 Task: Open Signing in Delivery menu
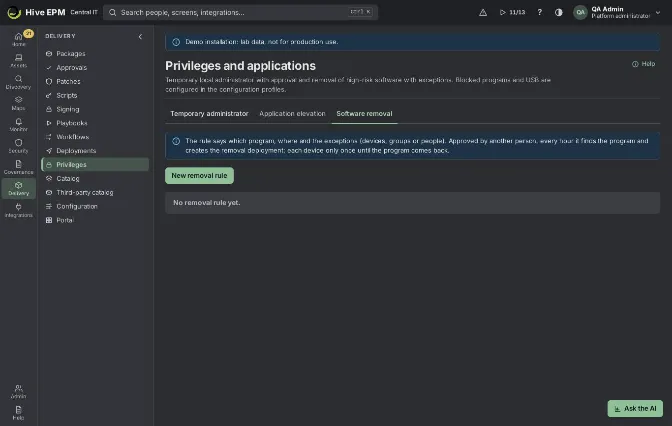[x=95, y=109]
